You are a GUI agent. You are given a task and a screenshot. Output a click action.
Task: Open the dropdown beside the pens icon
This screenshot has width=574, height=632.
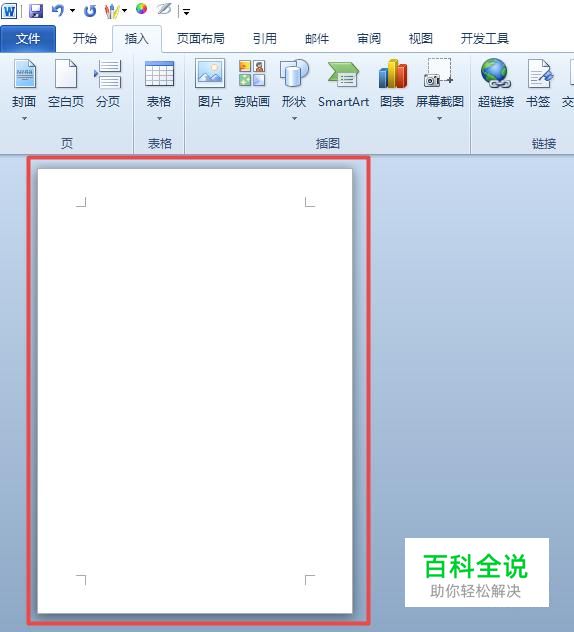click(124, 11)
